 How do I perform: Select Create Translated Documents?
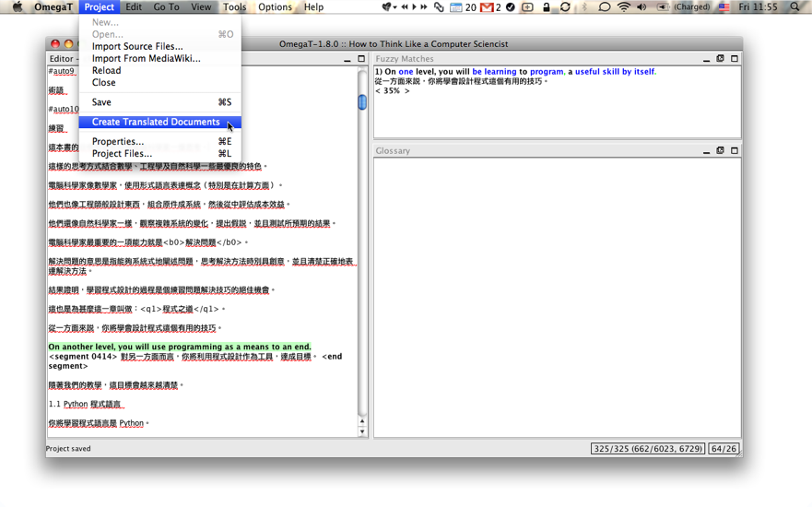click(156, 122)
